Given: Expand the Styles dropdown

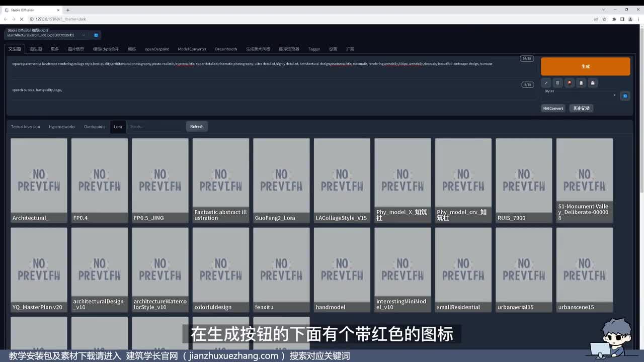Looking at the screenshot, I should tap(579, 96).
